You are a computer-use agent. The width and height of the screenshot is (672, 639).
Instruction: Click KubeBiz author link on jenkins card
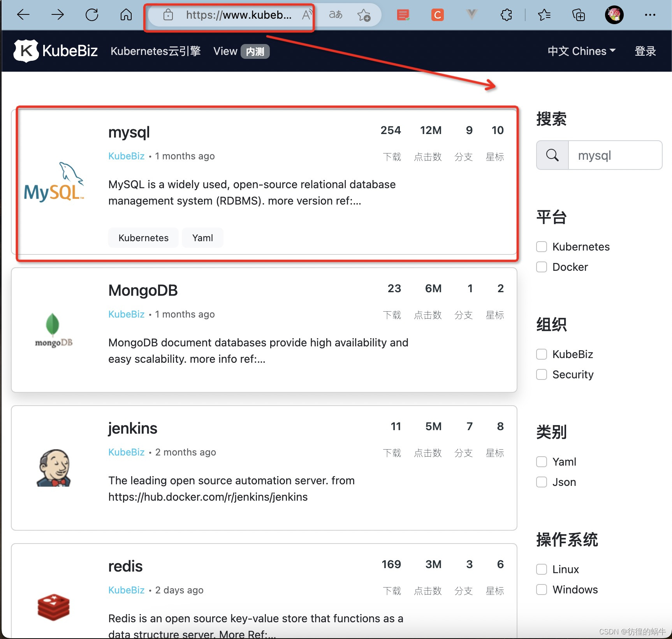126,452
